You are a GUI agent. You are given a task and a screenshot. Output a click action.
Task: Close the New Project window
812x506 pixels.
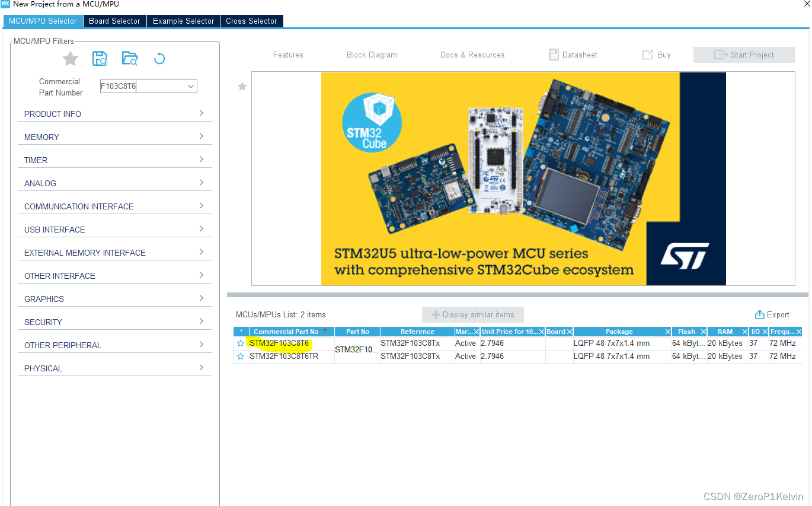tap(806, 4)
